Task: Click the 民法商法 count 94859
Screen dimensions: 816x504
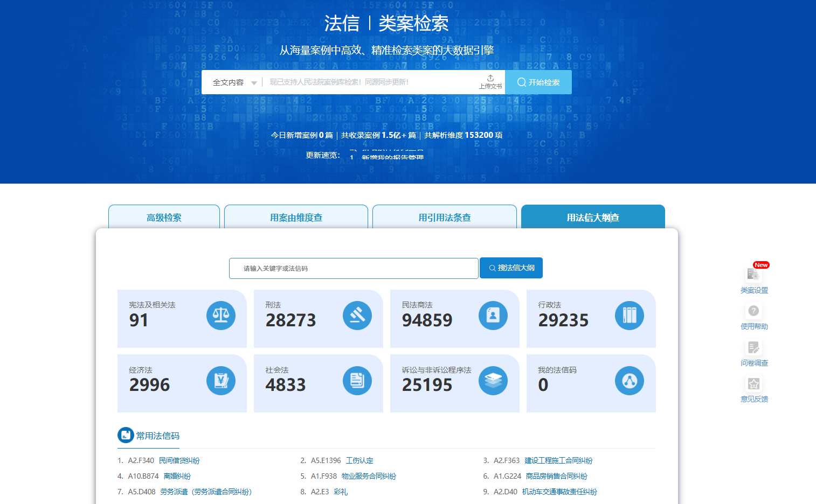Action: (427, 320)
